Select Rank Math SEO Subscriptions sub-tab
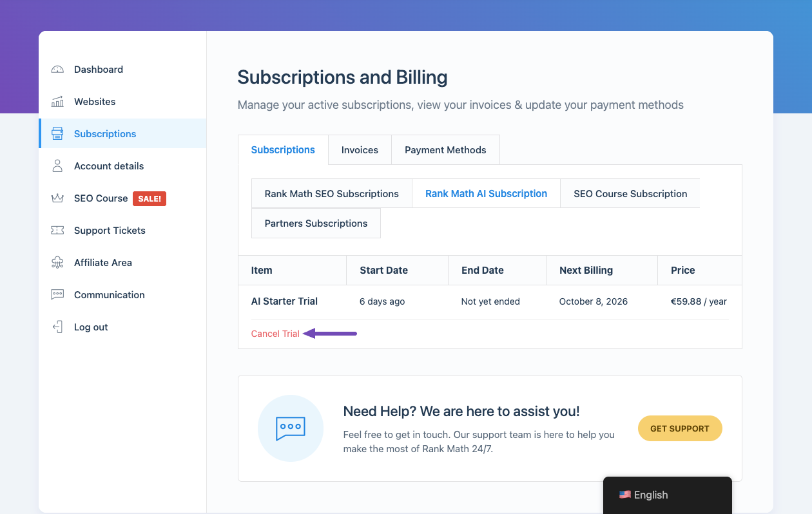This screenshot has height=514, width=812. coord(331,193)
